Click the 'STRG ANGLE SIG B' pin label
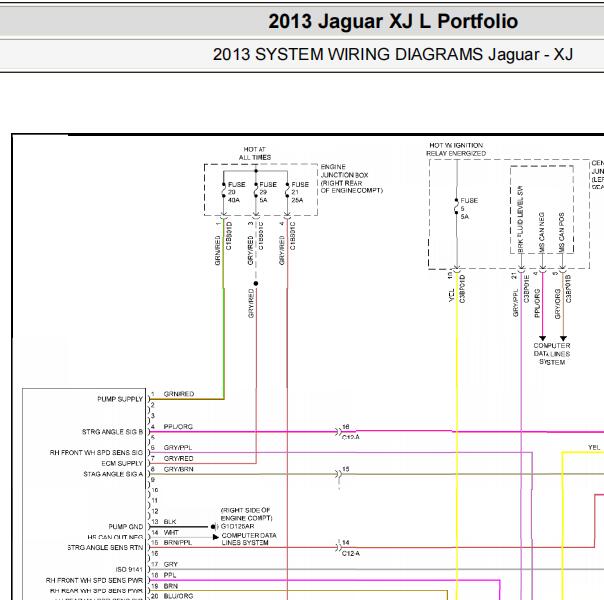 [112, 432]
